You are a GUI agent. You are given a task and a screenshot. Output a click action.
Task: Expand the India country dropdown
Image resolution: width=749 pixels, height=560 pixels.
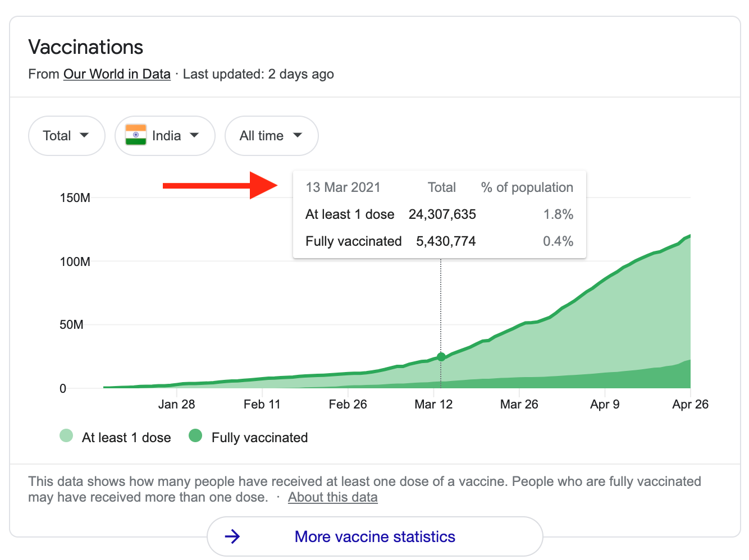(165, 136)
